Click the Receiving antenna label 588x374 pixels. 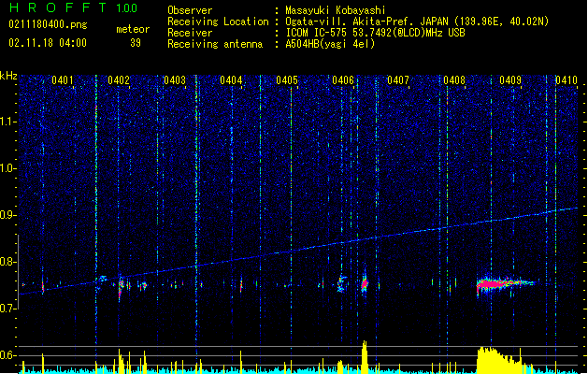pos(215,44)
